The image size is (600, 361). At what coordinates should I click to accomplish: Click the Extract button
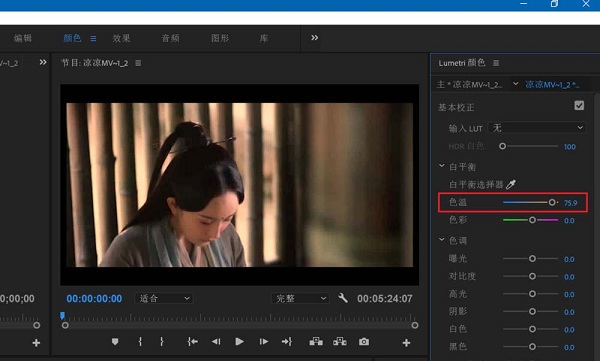(340, 341)
